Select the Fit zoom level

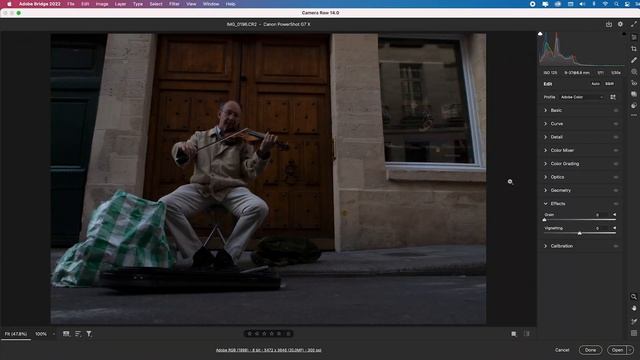tap(16, 334)
